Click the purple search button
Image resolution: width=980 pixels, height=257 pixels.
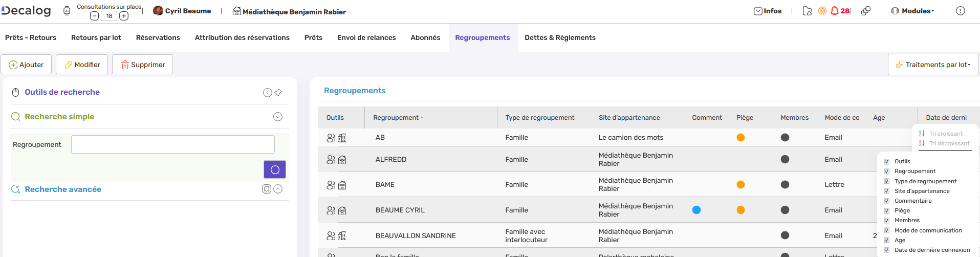274,169
